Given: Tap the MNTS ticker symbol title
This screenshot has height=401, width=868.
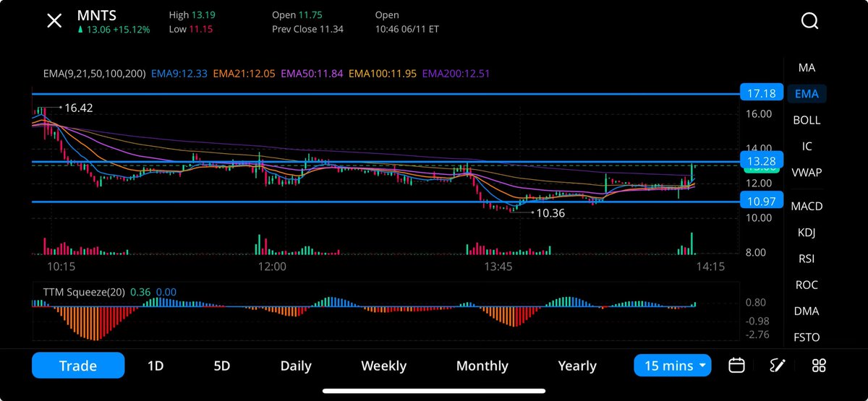Looking at the screenshot, I should pyautogui.click(x=98, y=14).
